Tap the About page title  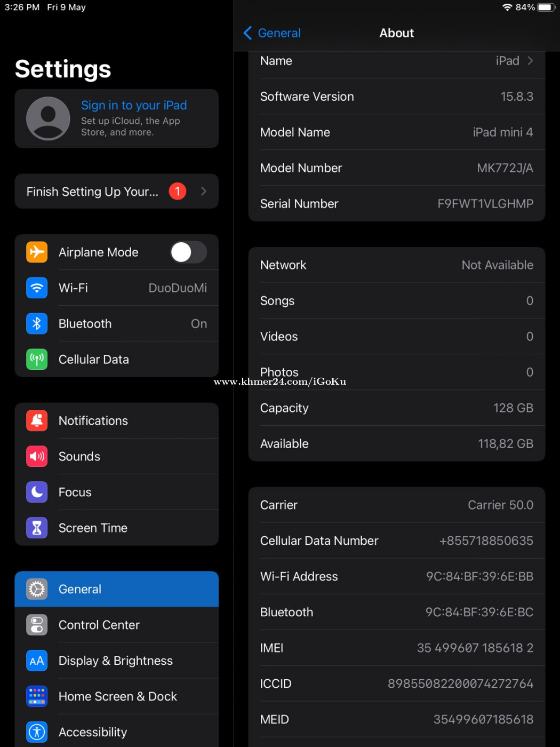(x=397, y=33)
